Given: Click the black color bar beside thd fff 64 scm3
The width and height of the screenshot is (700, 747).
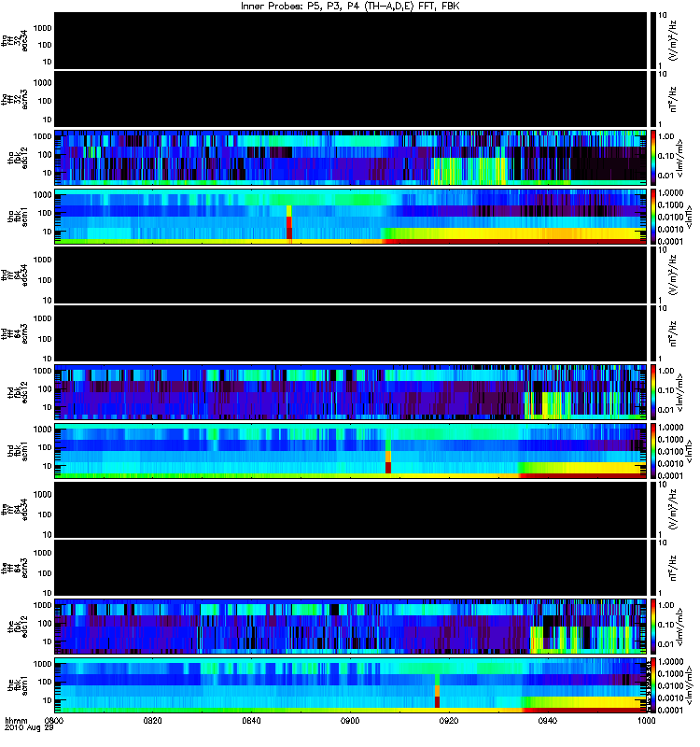Looking at the screenshot, I should coord(652,333).
